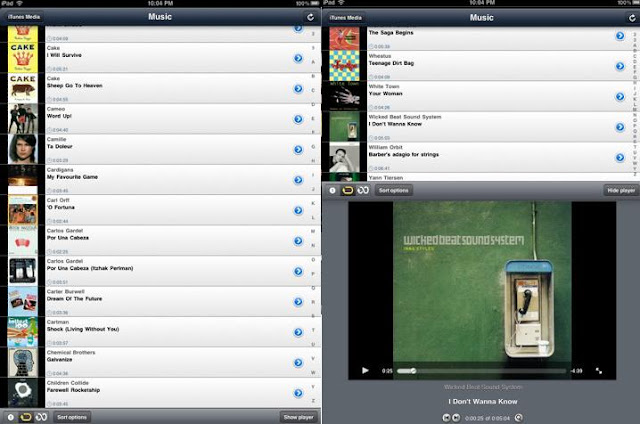Toggle the infinite loop mode on left screen
Screen dimensions: 640x424
pyautogui.click(x=41, y=417)
